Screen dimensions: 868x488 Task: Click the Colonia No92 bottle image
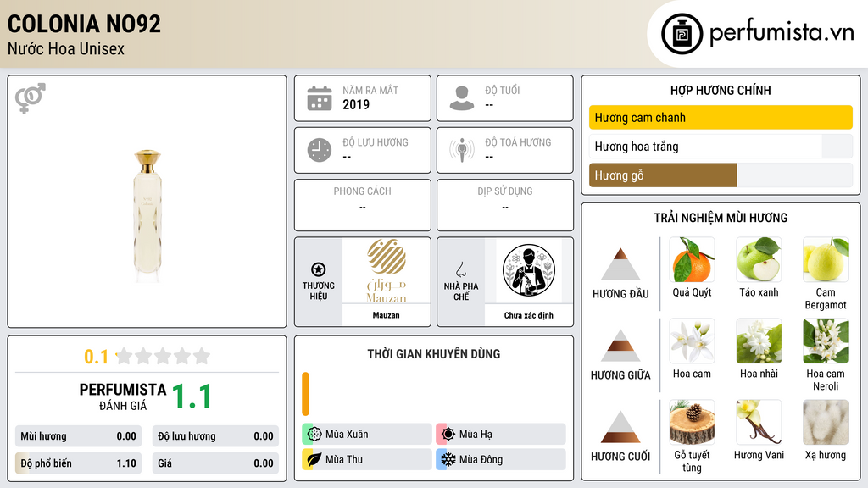pos(147,216)
